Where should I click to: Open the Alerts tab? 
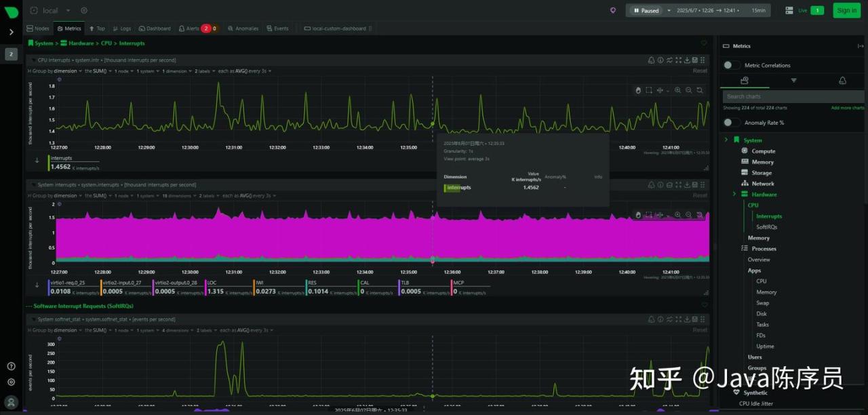pyautogui.click(x=198, y=28)
